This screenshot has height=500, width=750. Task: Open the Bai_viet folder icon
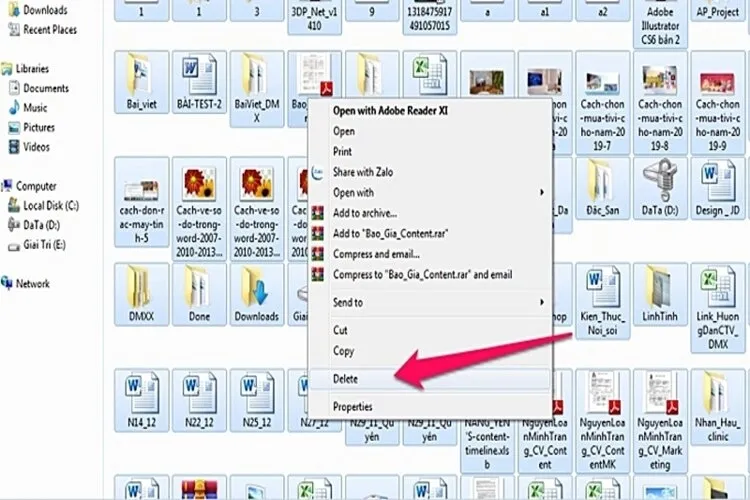[x=141, y=76]
